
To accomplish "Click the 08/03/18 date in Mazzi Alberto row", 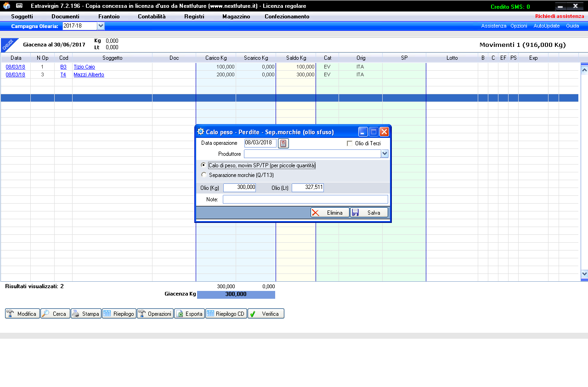I will coord(16,74).
